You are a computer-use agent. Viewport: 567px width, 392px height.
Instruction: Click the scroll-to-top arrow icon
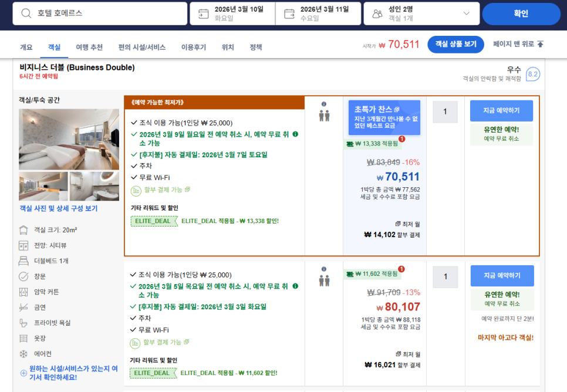pyautogui.click(x=540, y=44)
